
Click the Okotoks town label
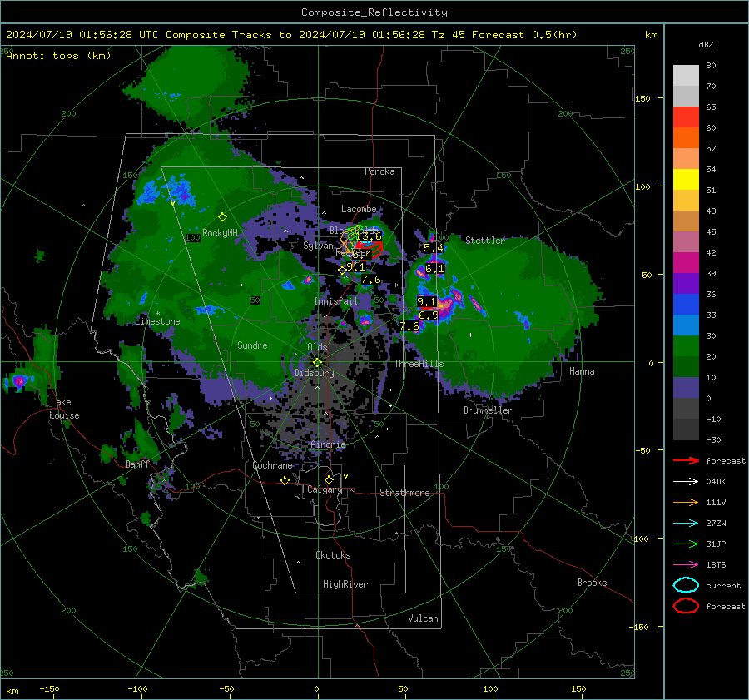click(333, 555)
